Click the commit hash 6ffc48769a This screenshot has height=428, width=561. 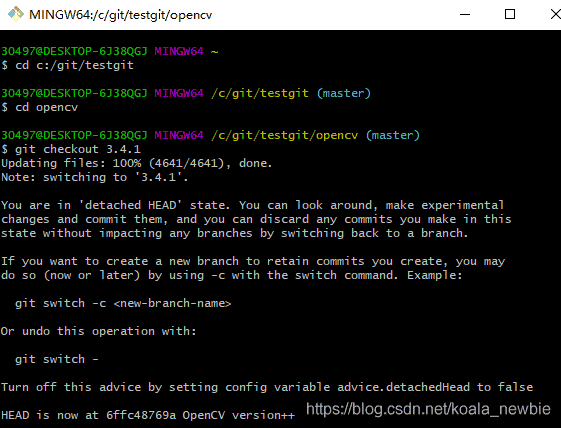click(141, 415)
